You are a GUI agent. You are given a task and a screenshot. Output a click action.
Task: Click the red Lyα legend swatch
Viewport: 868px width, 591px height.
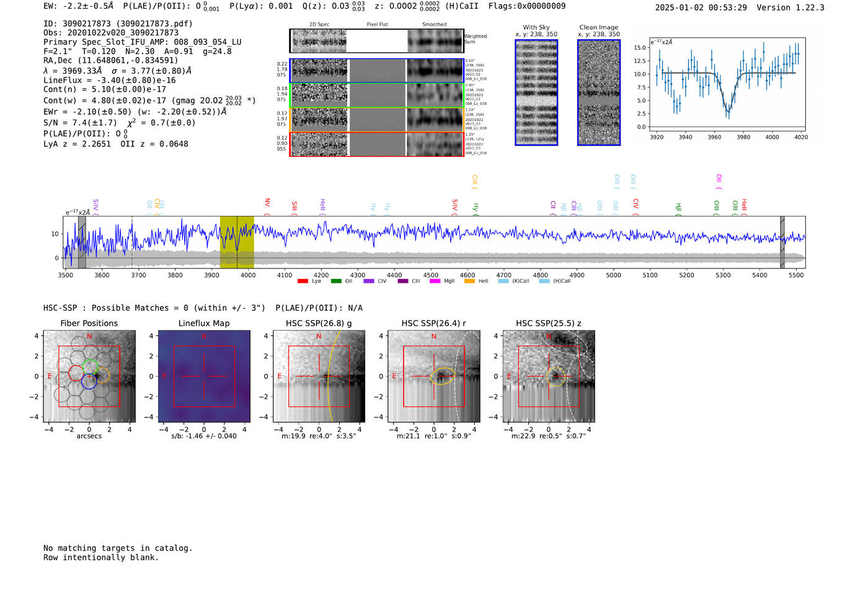(303, 281)
